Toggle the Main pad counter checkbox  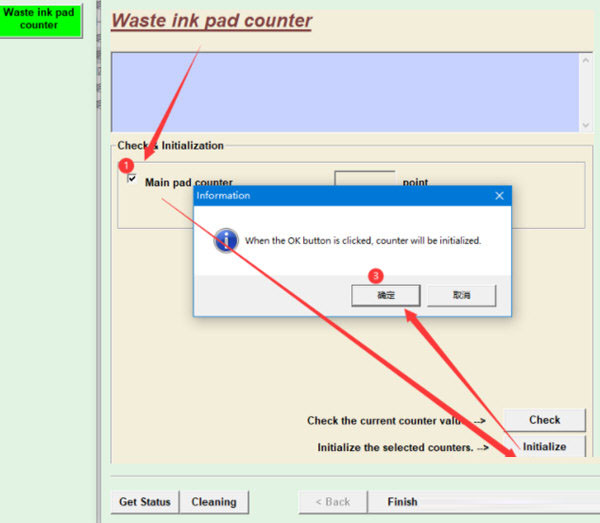132,179
